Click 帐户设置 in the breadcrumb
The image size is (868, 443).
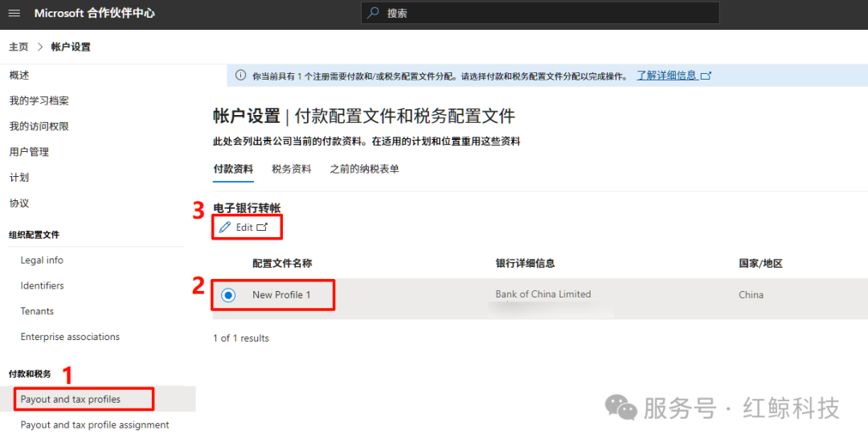[x=71, y=47]
